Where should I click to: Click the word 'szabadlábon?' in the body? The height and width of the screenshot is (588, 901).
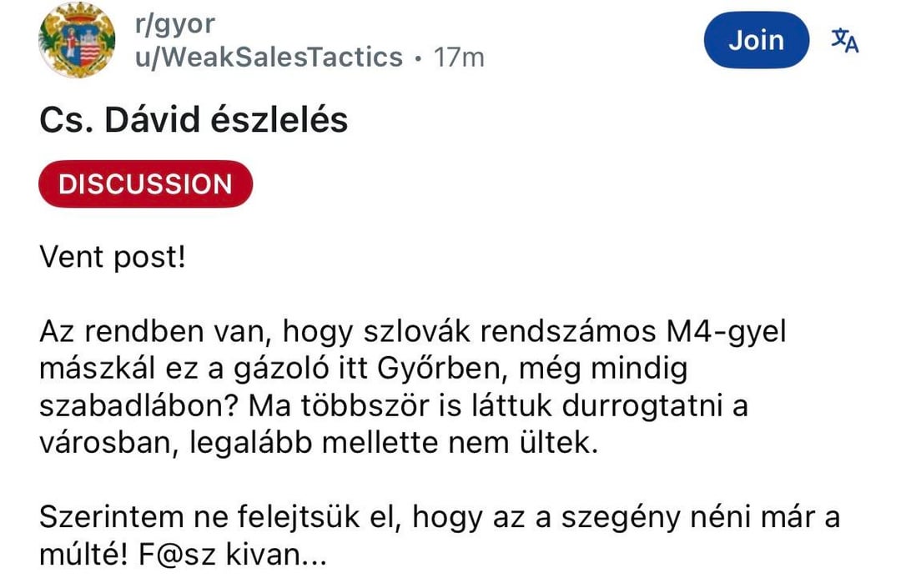point(138,405)
